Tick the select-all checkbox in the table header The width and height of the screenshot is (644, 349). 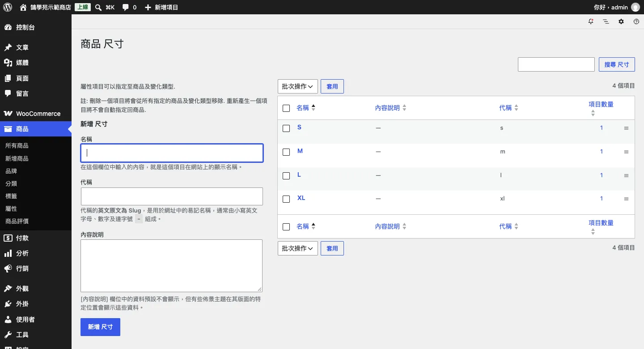point(286,108)
